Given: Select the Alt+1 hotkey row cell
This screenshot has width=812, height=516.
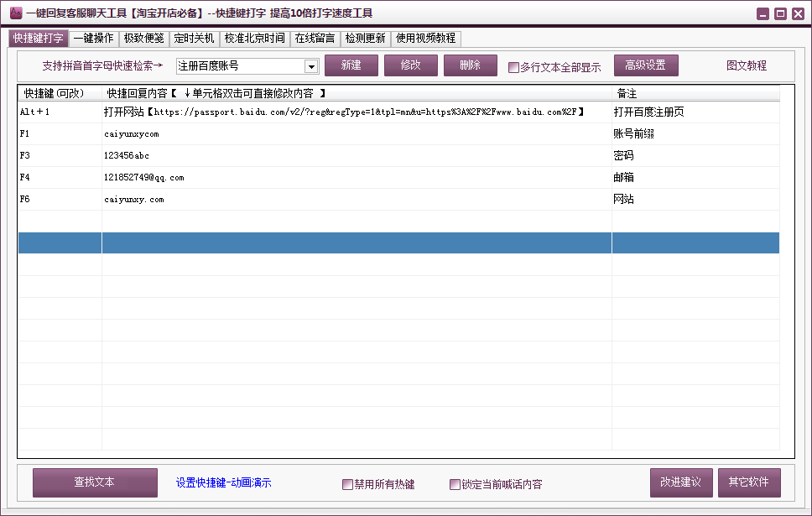Looking at the screenshot, I should click(60, 112).
